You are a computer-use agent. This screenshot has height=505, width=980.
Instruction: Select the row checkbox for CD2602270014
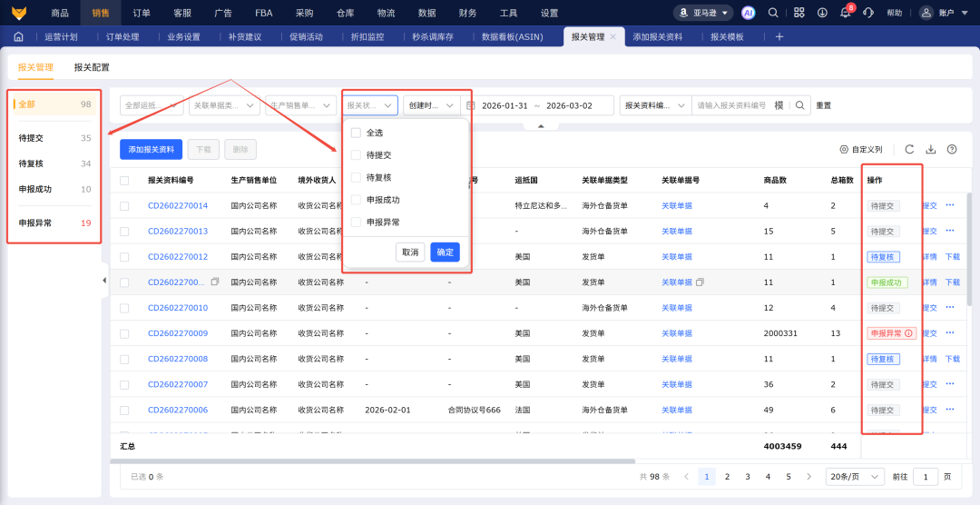[124, 206]
